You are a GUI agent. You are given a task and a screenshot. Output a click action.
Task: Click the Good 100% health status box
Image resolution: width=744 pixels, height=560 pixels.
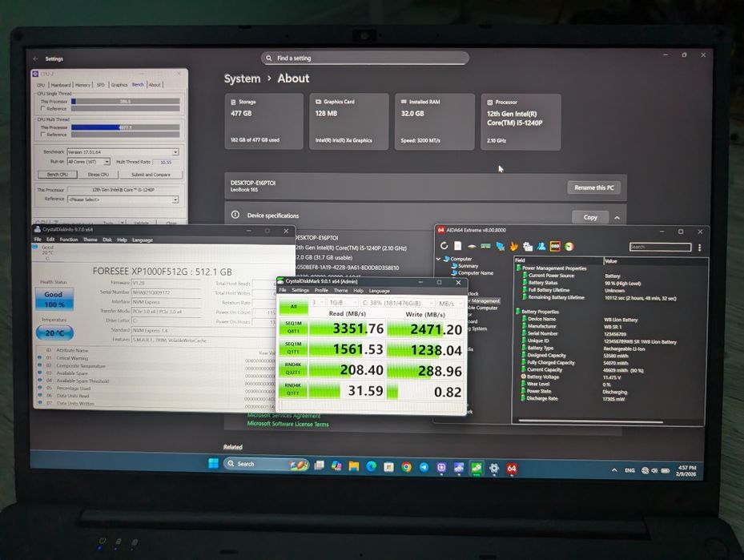pos(54,300)
